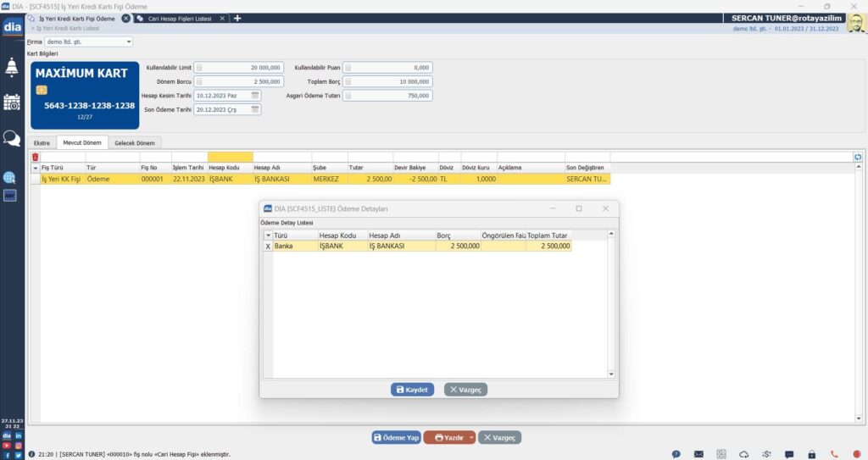The height and width of the screenshot is (460, 868).
Task: Click the down arrow of main table scrollbar
Action: point(859,418)
